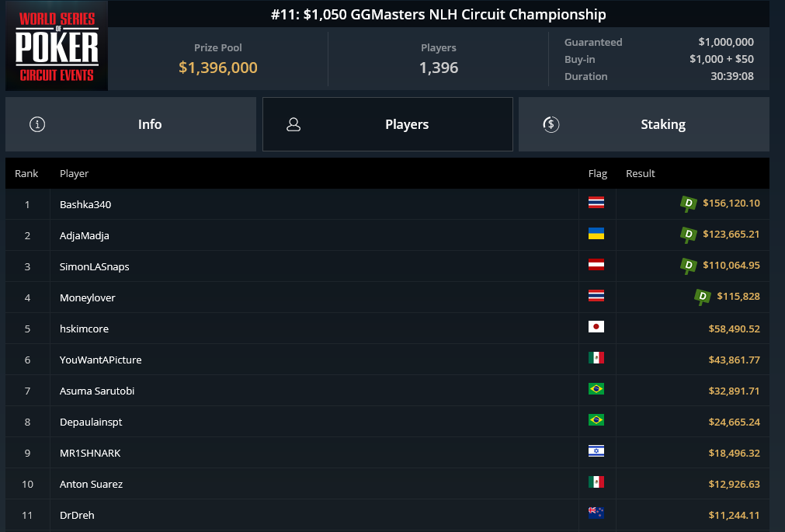Select the YouWantAPicture row
Image resolution: width=785 pixels, height=532 pixels.
point(387,360)
